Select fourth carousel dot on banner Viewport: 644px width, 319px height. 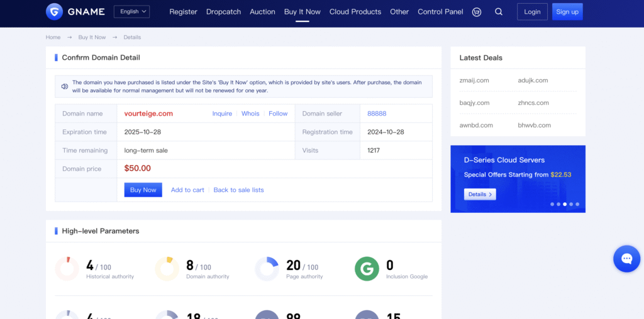[571, 204]
